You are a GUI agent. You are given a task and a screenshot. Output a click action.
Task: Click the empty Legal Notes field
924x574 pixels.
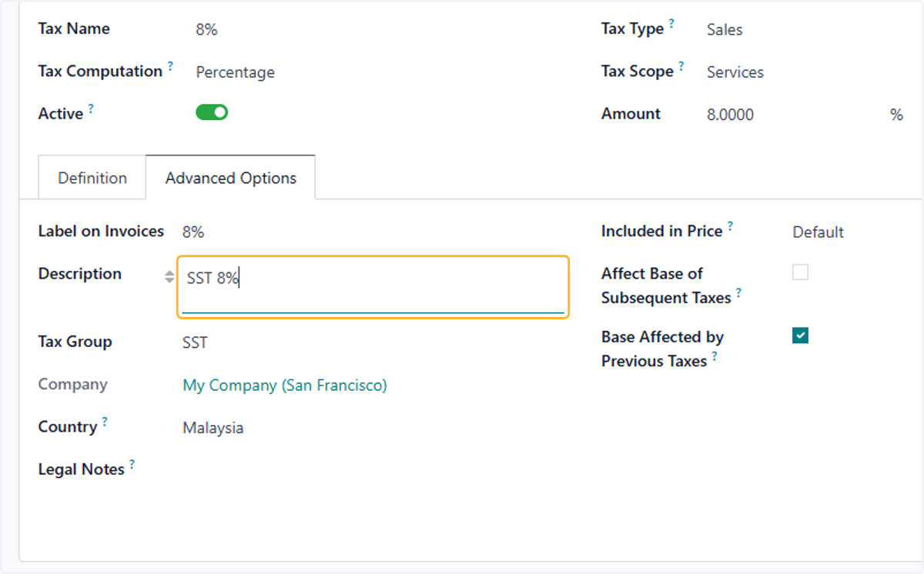[374, 469]
